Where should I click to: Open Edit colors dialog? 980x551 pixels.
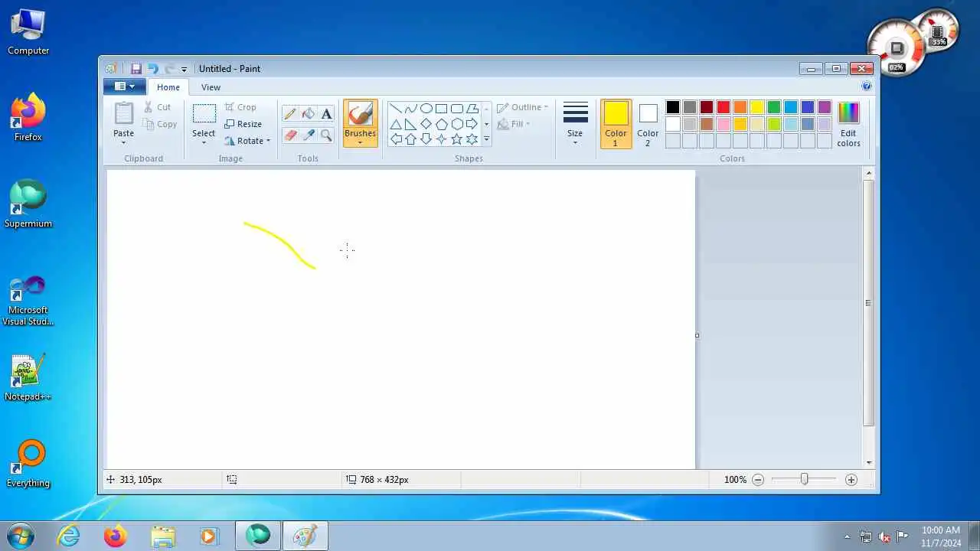(x=848, y=124)
